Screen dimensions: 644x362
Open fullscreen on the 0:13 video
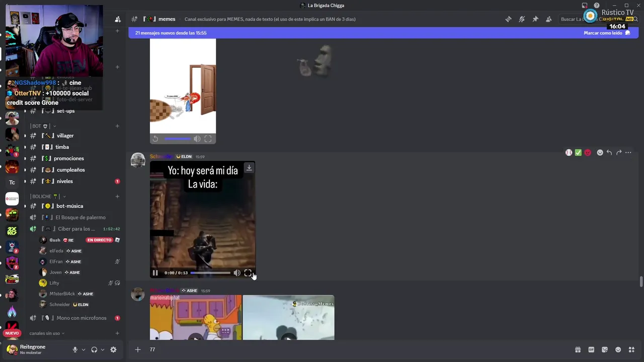pos(248,273)
